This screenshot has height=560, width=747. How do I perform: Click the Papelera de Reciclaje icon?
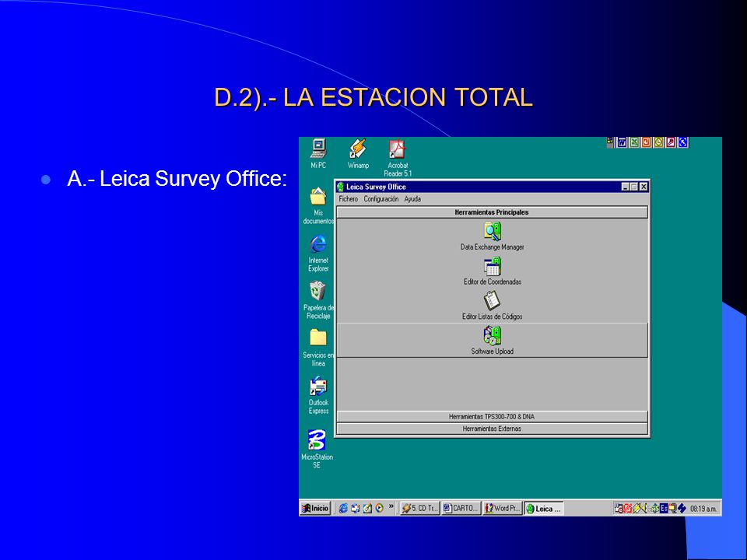click(318, 300)
